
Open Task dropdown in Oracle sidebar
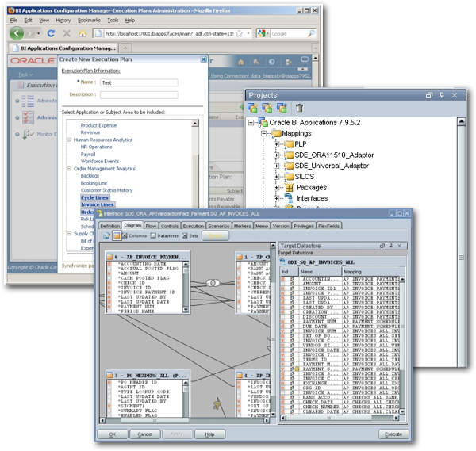tap(25, 75)
